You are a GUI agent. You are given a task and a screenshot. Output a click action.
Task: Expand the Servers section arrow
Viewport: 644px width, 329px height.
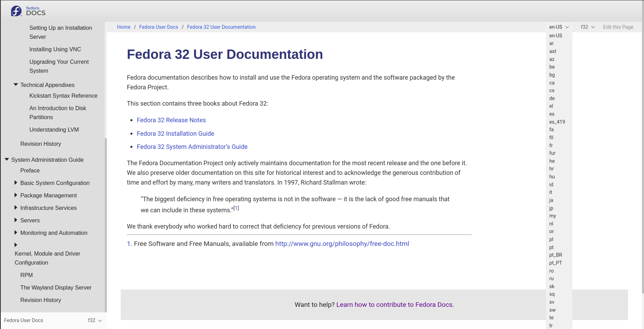click(x=16, y=220)
